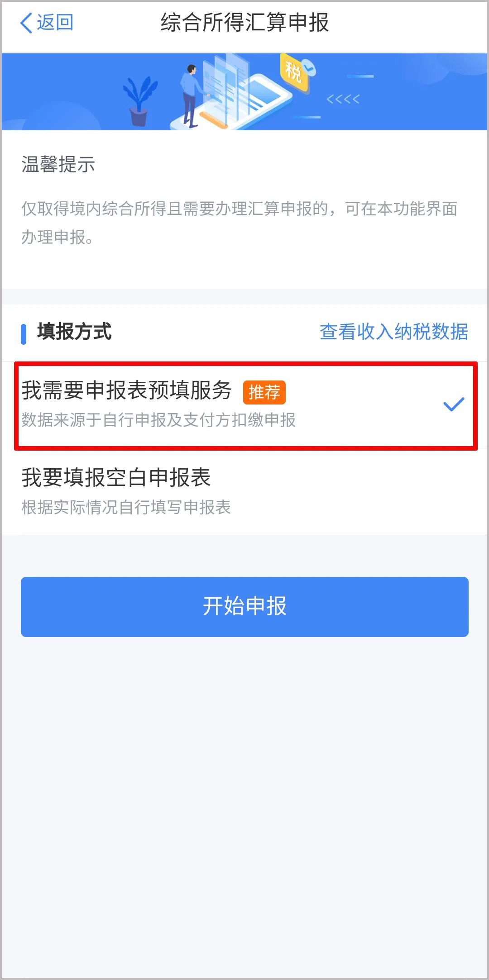Image resolution: width=489 pixels, height=980 pixels.
Task: Tap subtitle 根据实际情况自行填写申报表
Action: tap(126, 508)
